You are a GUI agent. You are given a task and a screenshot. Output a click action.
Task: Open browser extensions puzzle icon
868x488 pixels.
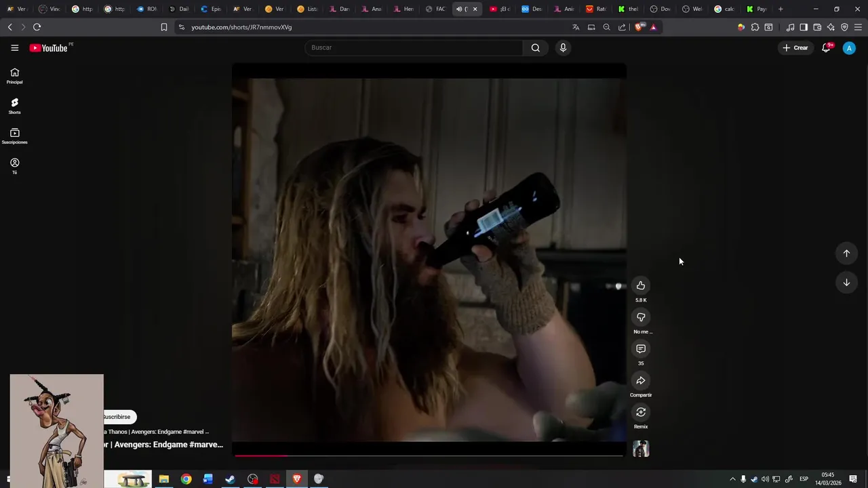[x=755, y=27]
